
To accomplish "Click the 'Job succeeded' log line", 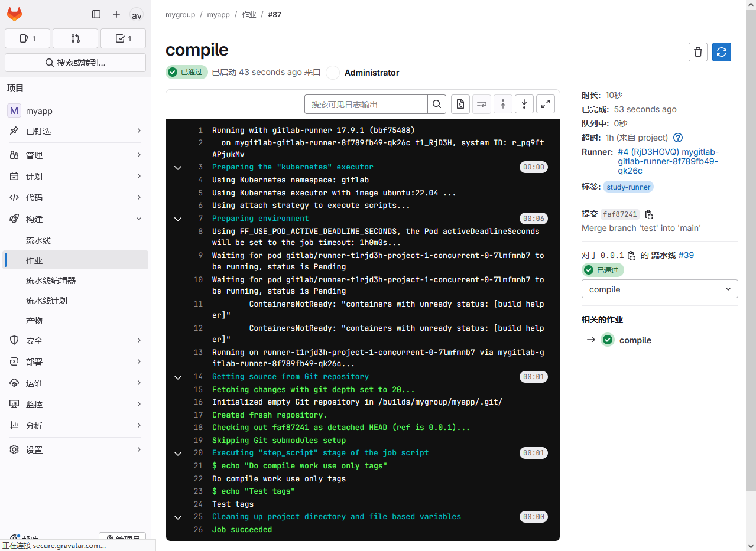I will coord(242,530).
